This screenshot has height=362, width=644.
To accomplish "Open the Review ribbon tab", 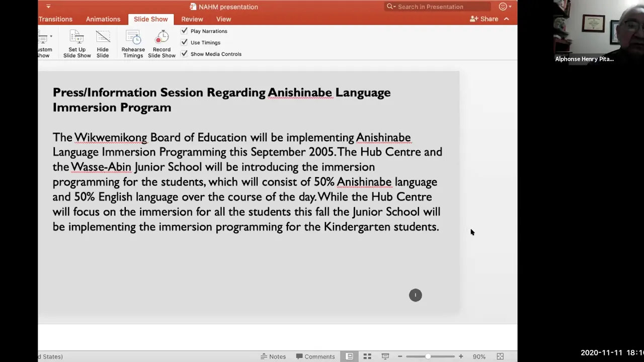I will point(192,19).
